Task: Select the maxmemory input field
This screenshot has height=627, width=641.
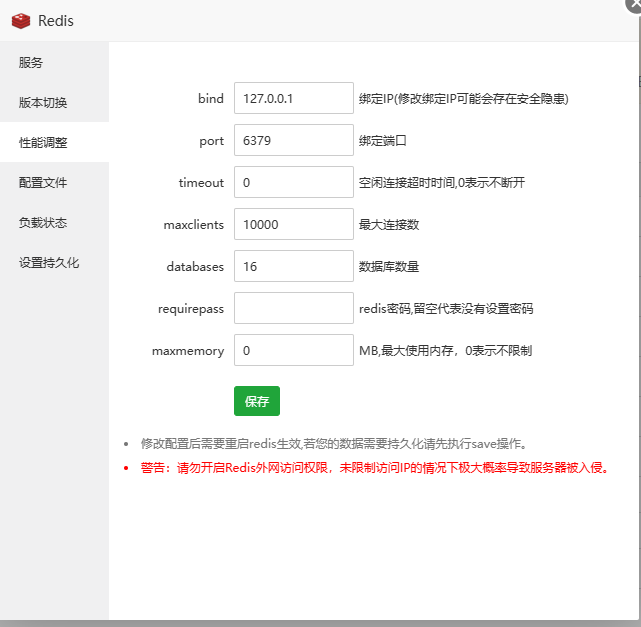Action: coord(294,350)
